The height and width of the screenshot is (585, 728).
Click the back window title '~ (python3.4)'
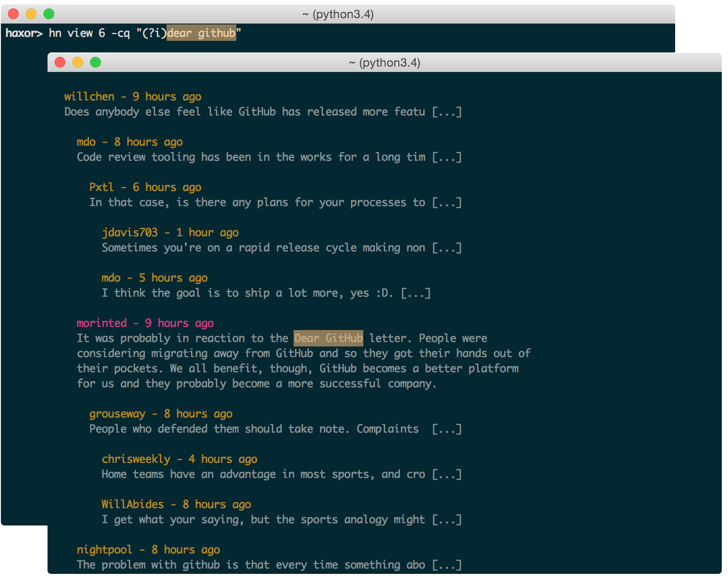point(338,14)
